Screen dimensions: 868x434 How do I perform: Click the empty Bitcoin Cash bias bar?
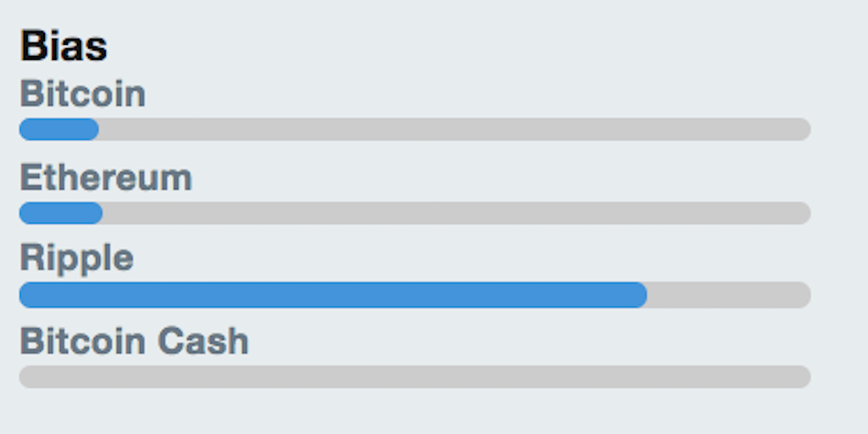pyautogui.click(x=415, y=376)
